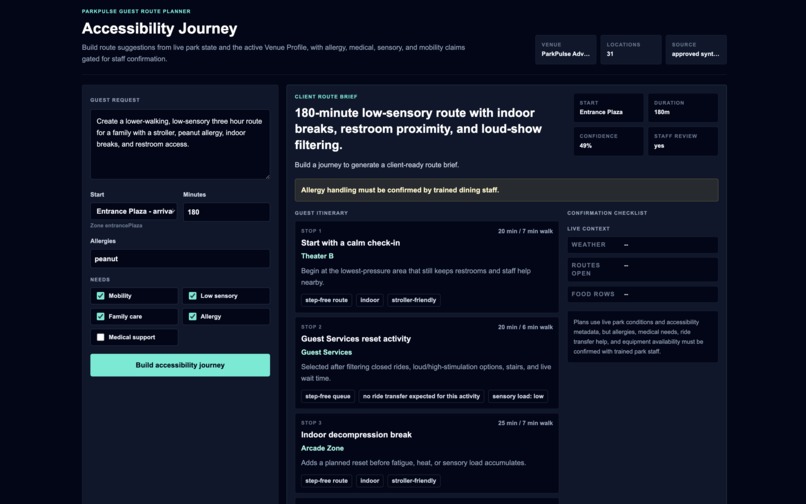
Task: Click the step-free route tag on Stop 3
Action: tap(326, 481)
